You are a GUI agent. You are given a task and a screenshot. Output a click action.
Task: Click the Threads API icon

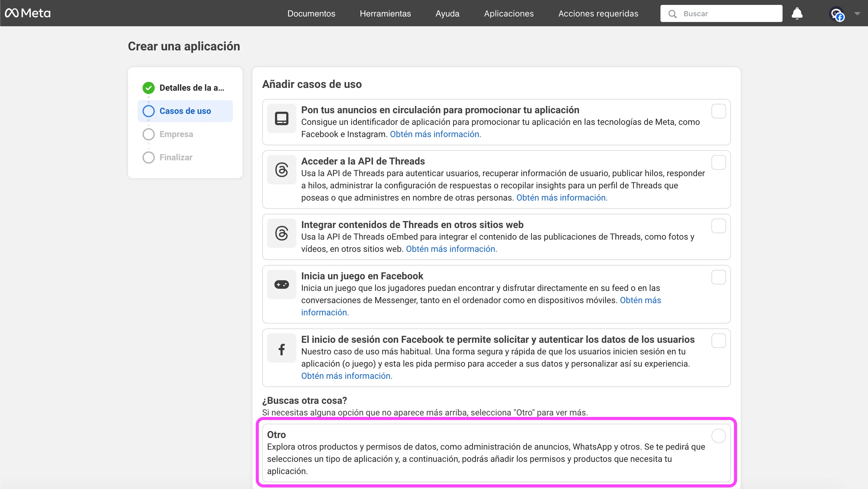(281, 169)
